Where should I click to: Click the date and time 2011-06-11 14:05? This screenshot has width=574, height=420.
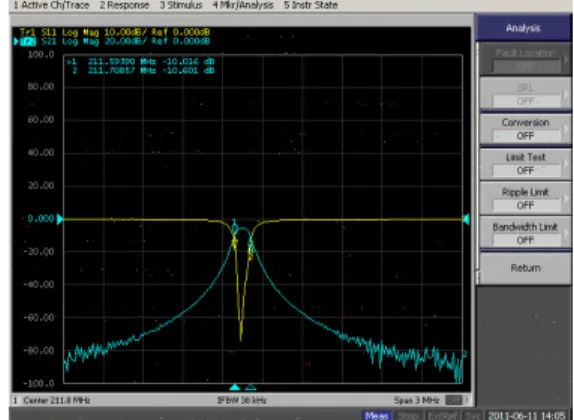click(527, 416)
